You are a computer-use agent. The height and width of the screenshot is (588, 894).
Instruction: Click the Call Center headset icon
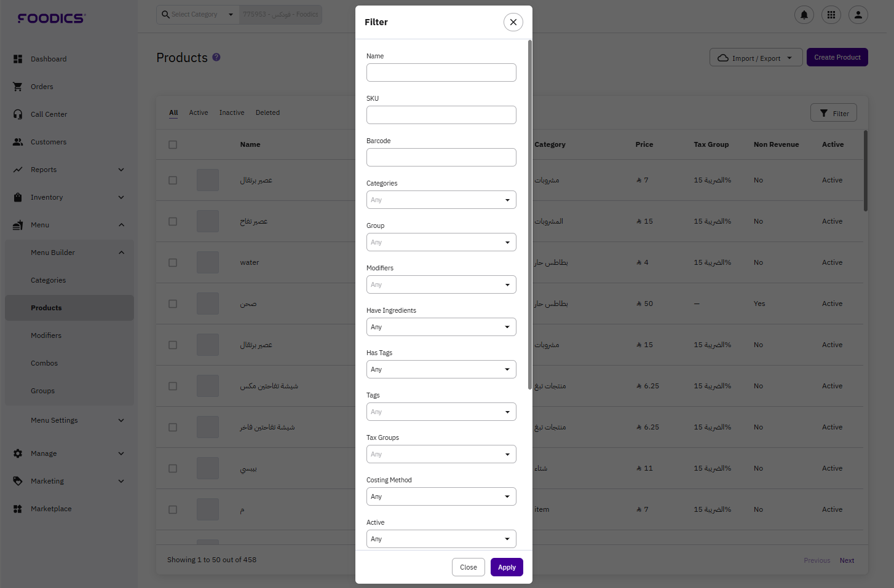18,114
